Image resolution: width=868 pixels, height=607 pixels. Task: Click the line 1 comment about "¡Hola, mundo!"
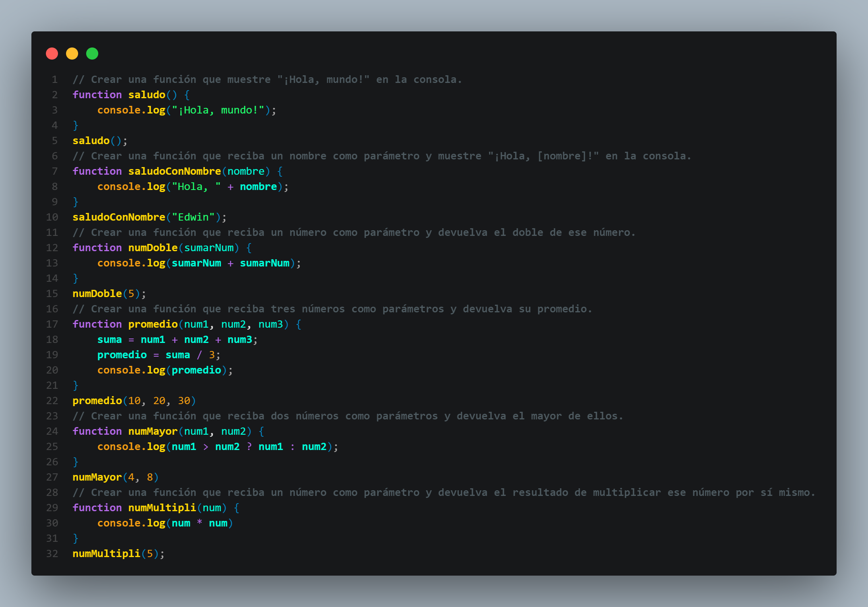[267, 80]
